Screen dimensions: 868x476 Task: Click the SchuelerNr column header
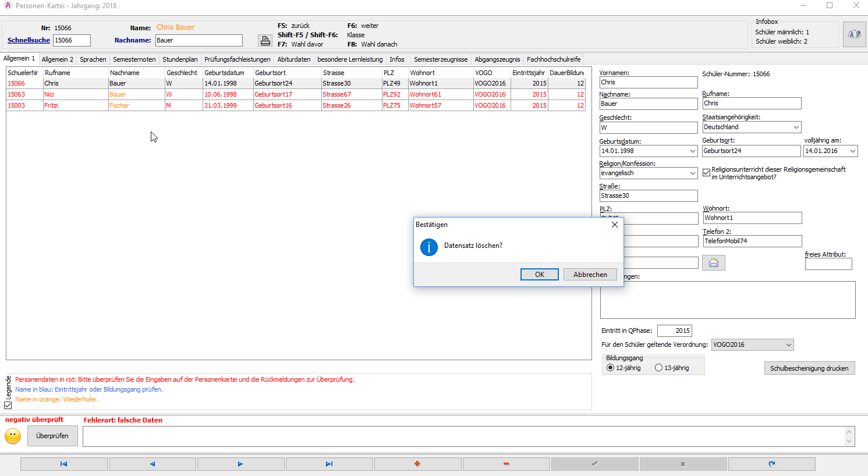click(24, 73)
